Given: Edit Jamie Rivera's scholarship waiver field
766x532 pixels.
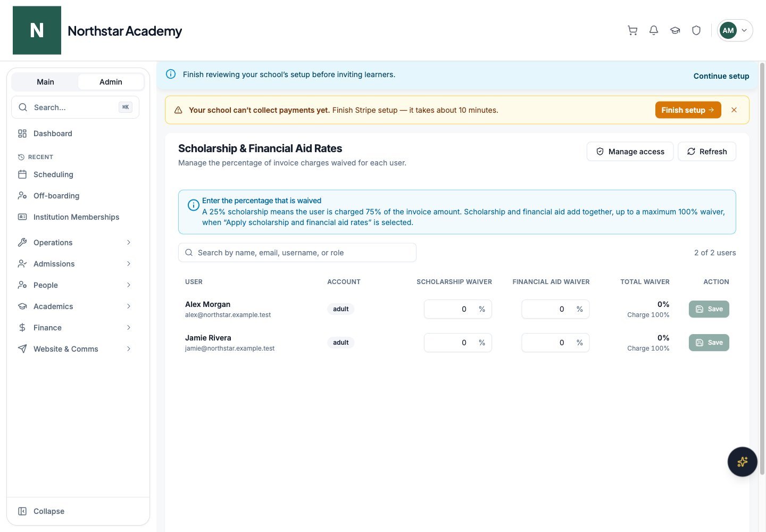Looking at the screenshot, I should 458,343.
